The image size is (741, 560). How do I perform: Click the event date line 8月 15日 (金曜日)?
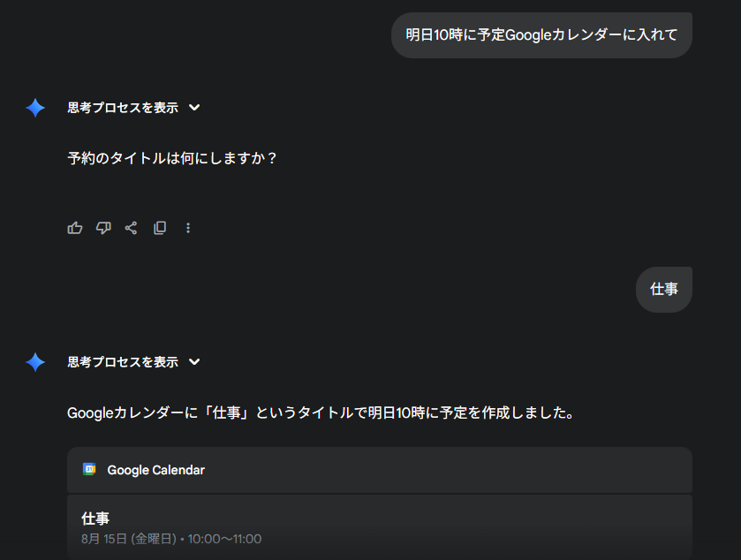coord(129,539)
